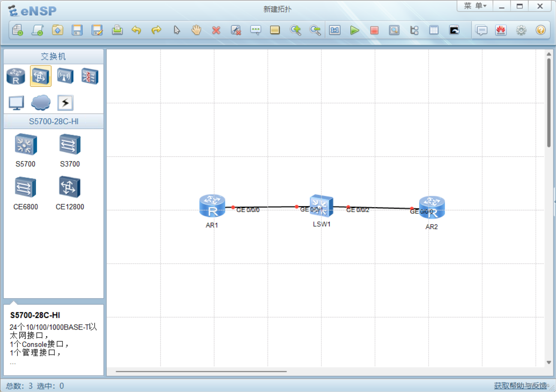Open the settings gear
The width and height of the screenshot is (556, 392).
tap(521, 30)
